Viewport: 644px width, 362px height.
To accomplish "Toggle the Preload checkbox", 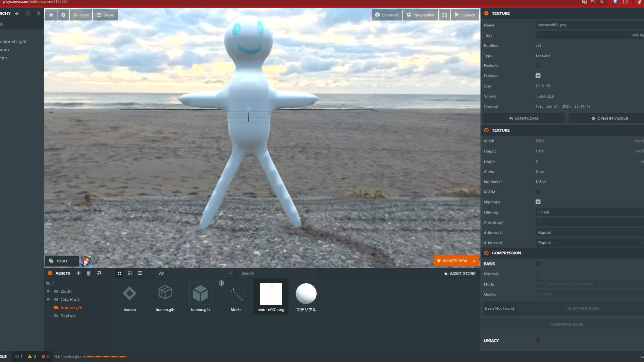I will point(538,76).
